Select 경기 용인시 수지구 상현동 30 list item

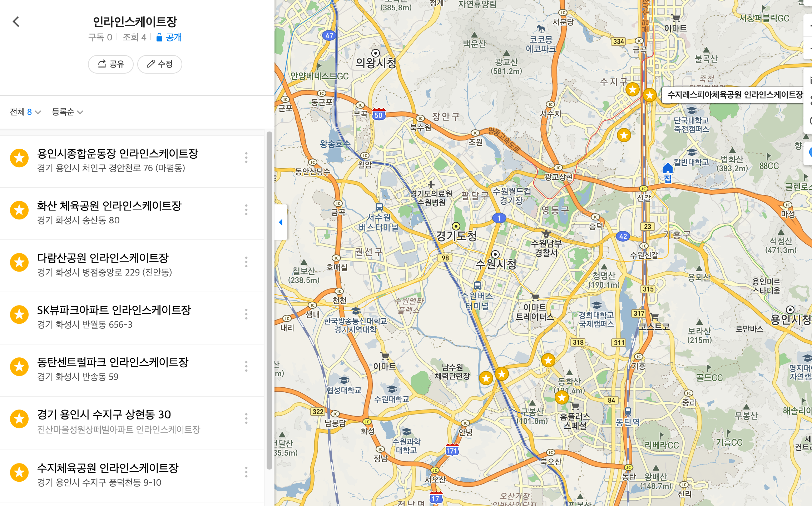click(x=104, y=415)
